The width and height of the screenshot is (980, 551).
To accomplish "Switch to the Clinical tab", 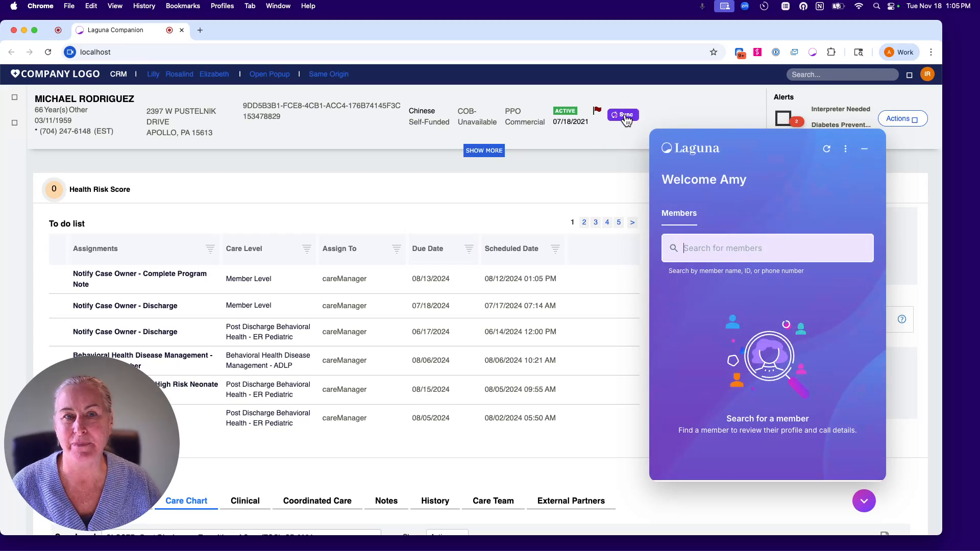I will 245,501.
